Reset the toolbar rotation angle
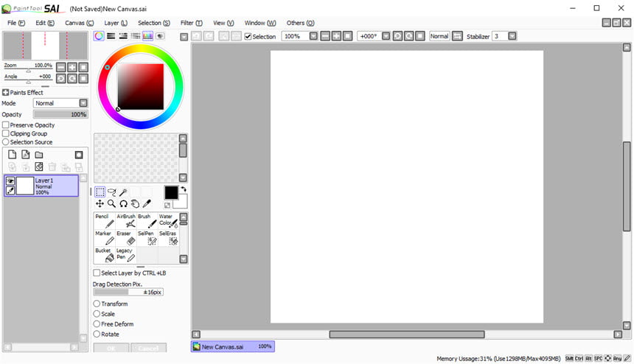The width and height of the screenshot is (634, 364). click(420, 36)
